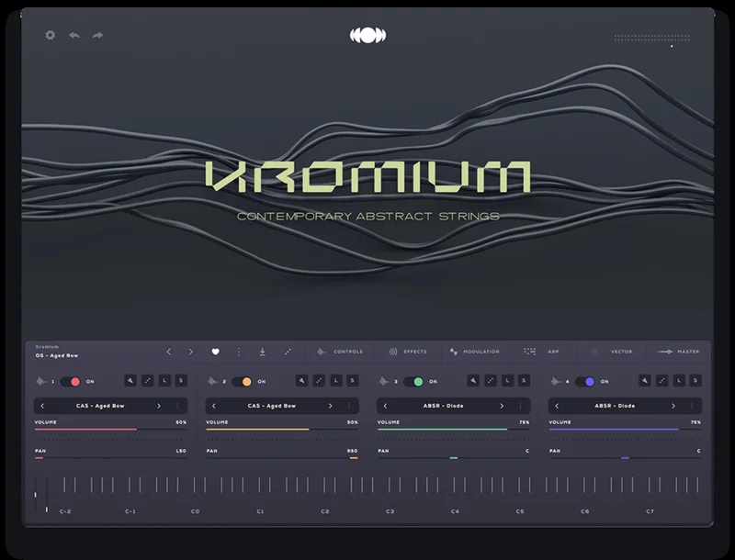Image resolution: width=735 pixels, height=560 pixels.
Task: Select previous sample for layer 2
Action: [x=214, y=406]
